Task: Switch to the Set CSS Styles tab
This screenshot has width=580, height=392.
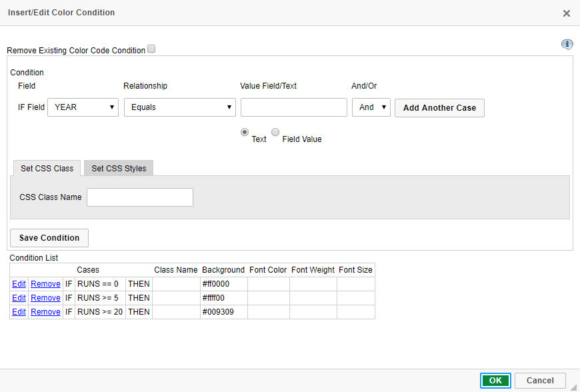Action: pos(118,168)
